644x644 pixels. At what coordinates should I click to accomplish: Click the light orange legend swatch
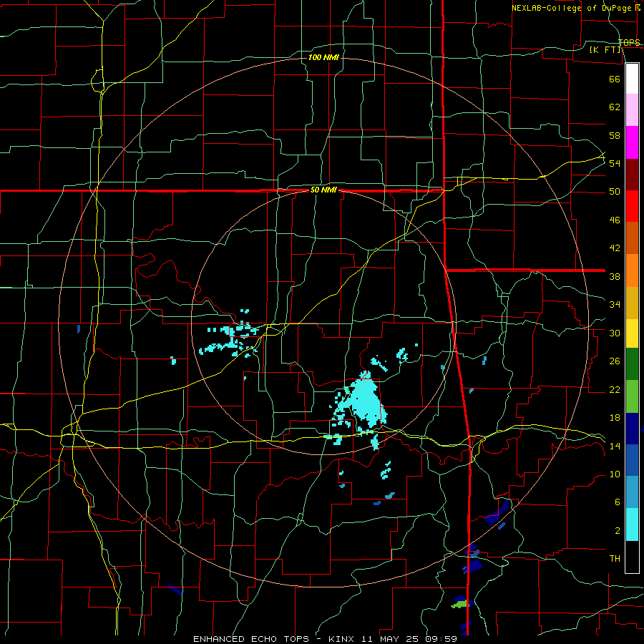pos(632,270)
